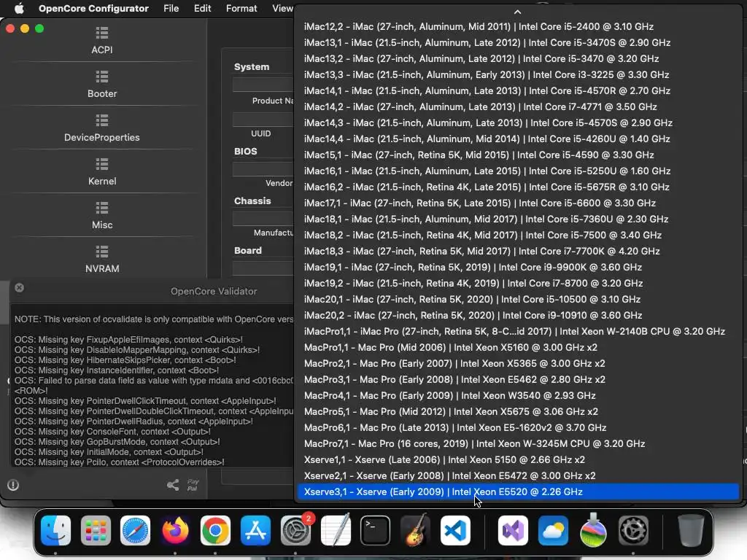Open Google Chrome from the dock

[215, 530]
